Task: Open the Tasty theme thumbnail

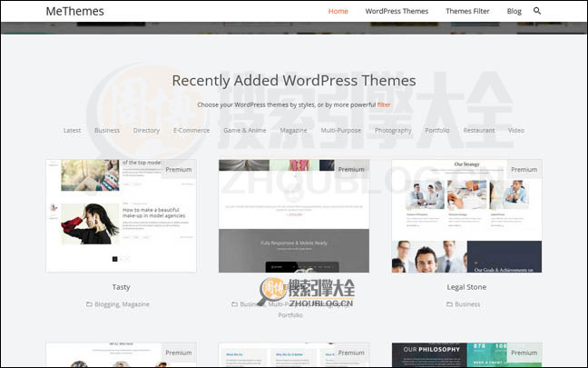Action: tap(121, 216)
